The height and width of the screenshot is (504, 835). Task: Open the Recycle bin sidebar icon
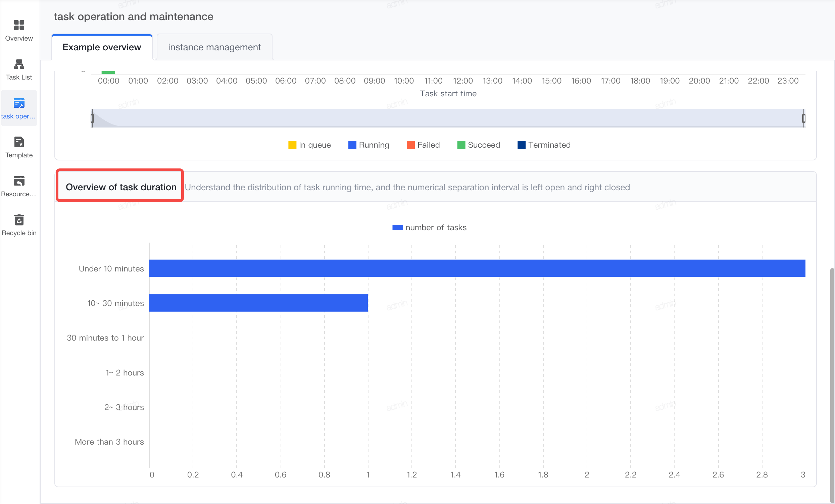pos(19,220)
